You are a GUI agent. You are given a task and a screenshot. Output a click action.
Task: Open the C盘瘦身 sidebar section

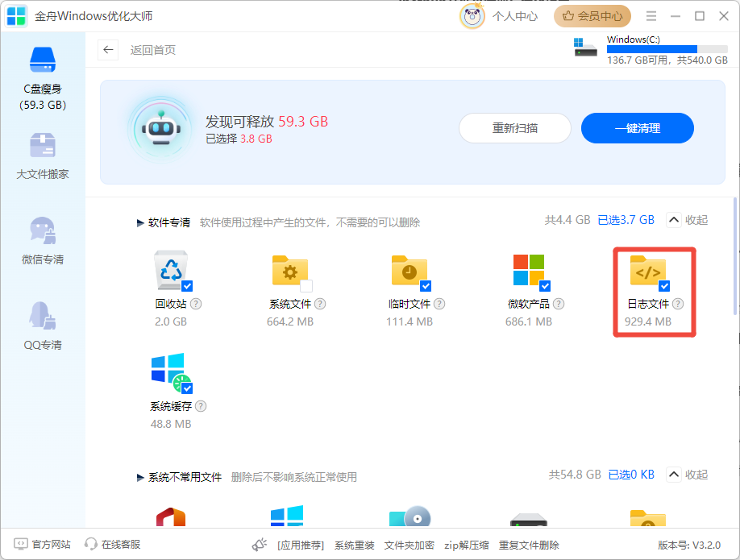tap(43, 78)
